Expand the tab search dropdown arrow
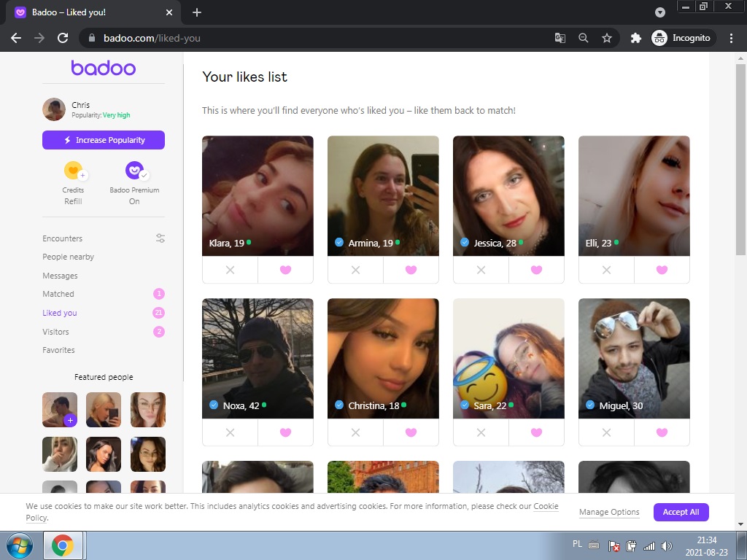 (660, 12)
